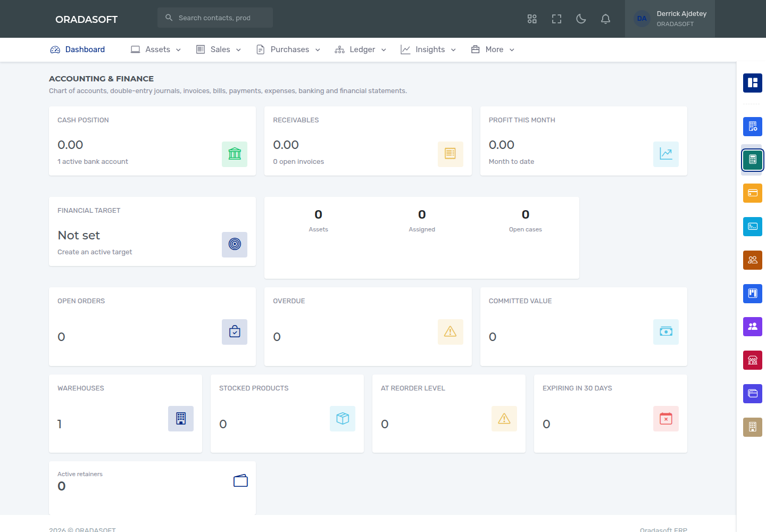The image size is (766, 532).
Task: Click the dark blue layout icon in sidebar
Action: point(753,82)
